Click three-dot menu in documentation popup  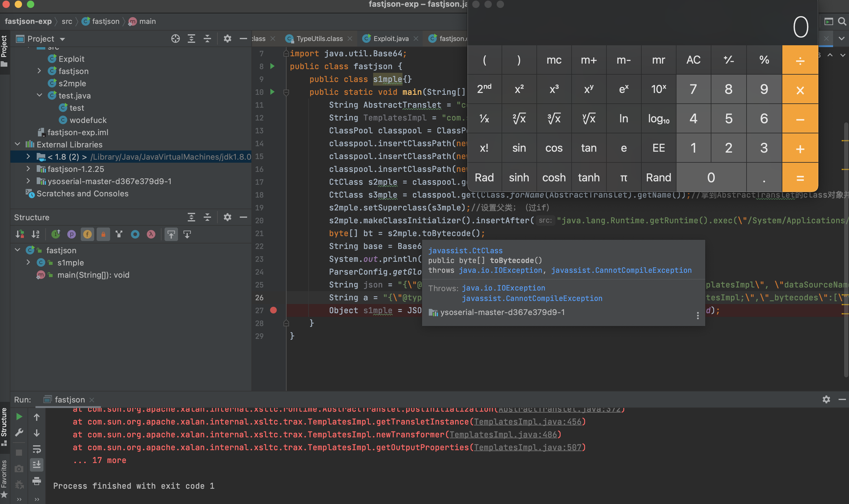[698, 316]
